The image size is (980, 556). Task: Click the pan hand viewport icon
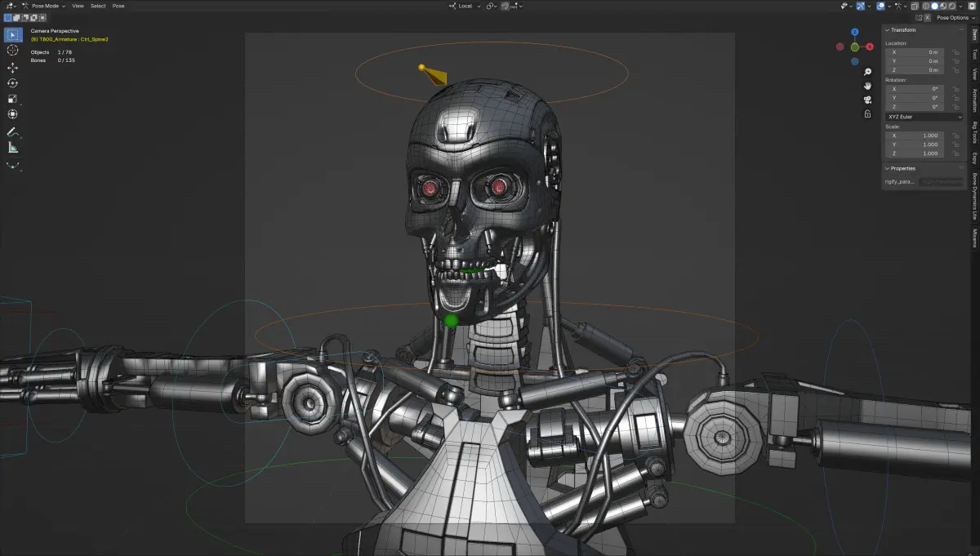pos(867,85)
